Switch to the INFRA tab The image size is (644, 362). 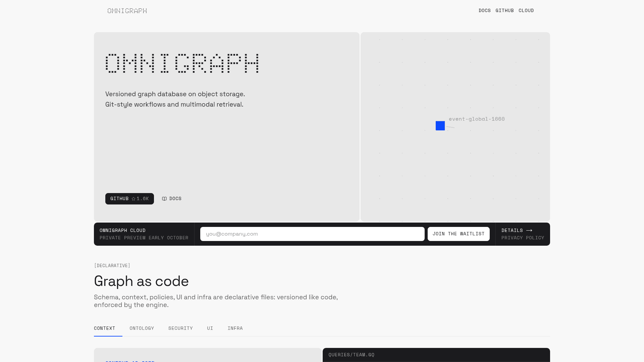point(235,328)
